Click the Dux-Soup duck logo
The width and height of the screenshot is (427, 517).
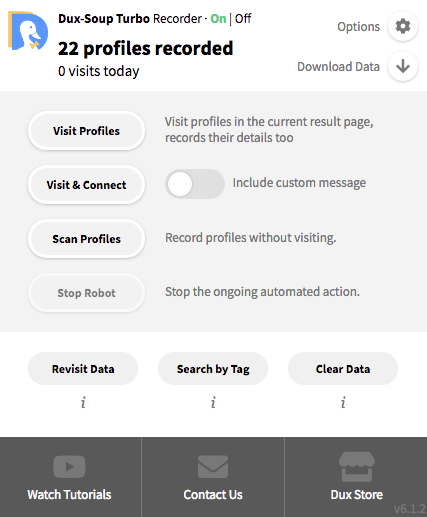[28, 31]
